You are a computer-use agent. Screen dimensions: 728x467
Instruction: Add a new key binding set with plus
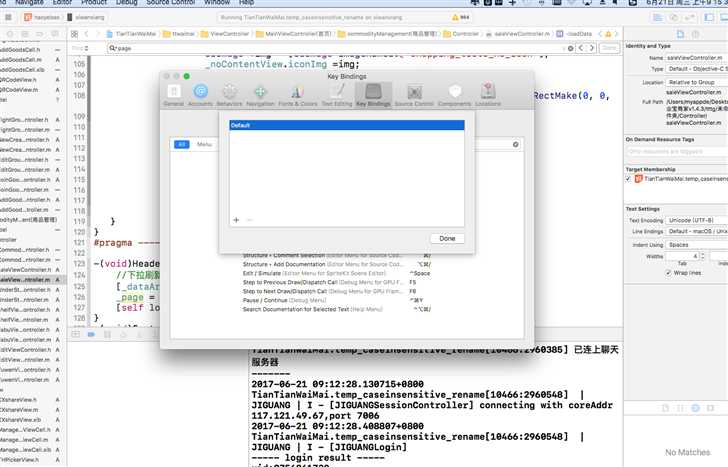[x=236, y=220]
